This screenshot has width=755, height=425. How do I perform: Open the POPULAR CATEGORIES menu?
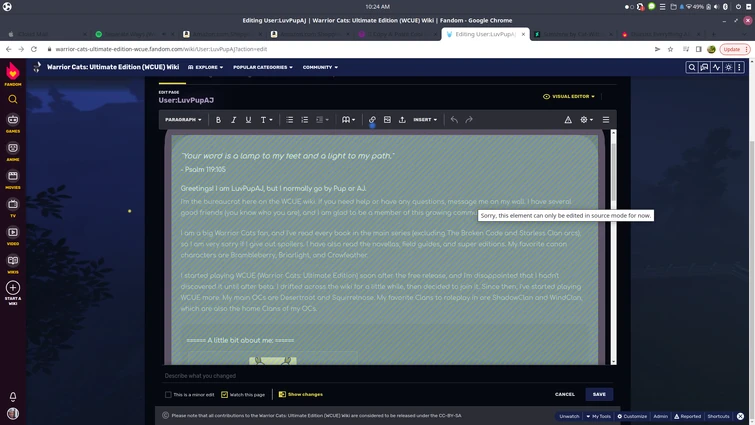(x=263, y=67)
